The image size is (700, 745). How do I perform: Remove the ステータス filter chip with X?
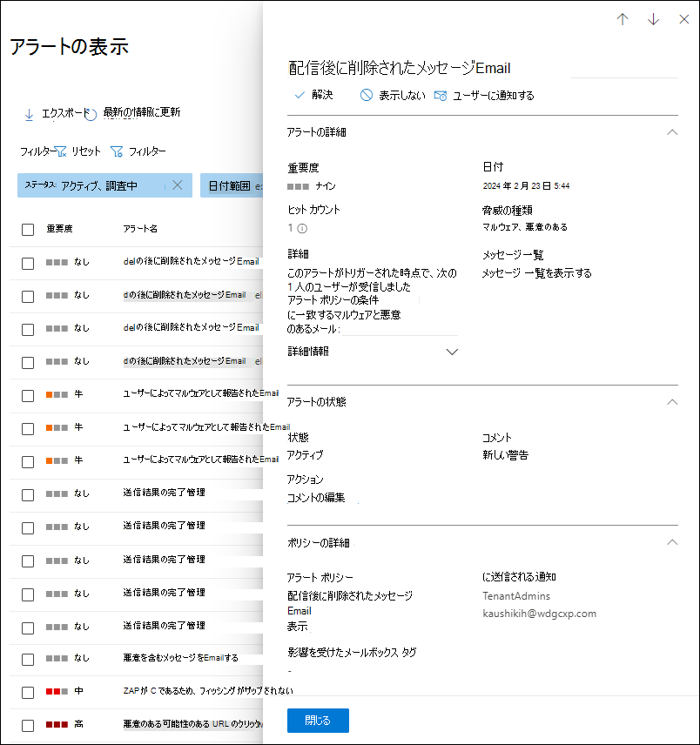(x=178, y=185)
